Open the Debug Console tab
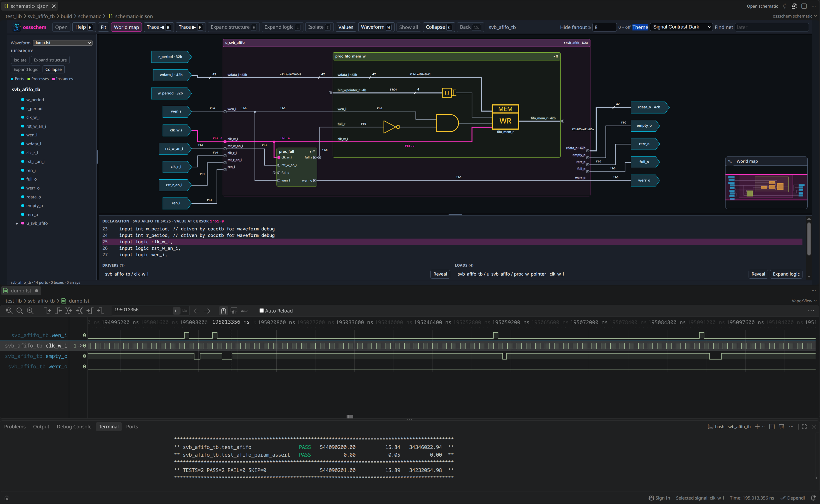This screenshot has height=504, width=820. pos(74,427)
